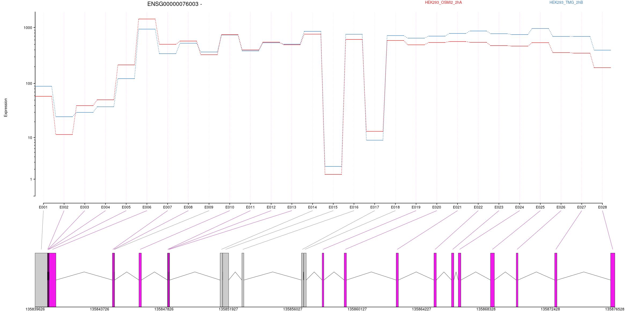Click exon label E024 on the x-axis
644x322 pixels.
(519, 207)
